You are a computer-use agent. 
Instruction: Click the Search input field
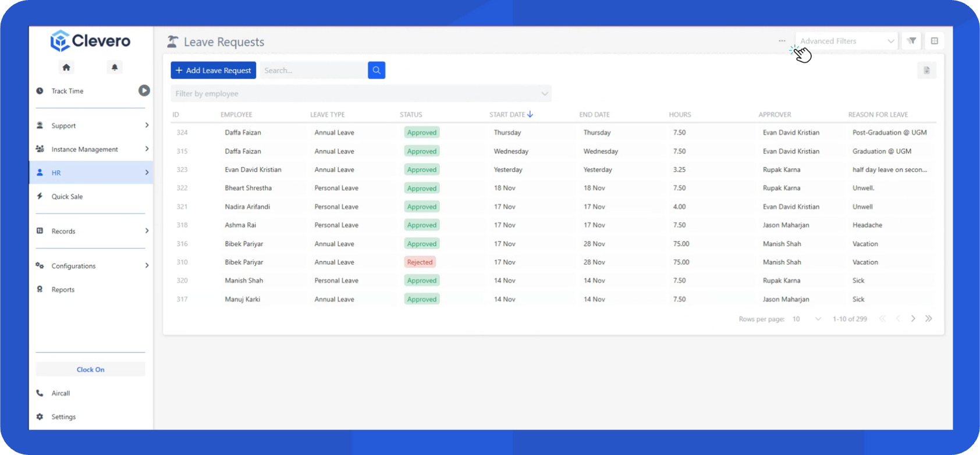(314, 70)
